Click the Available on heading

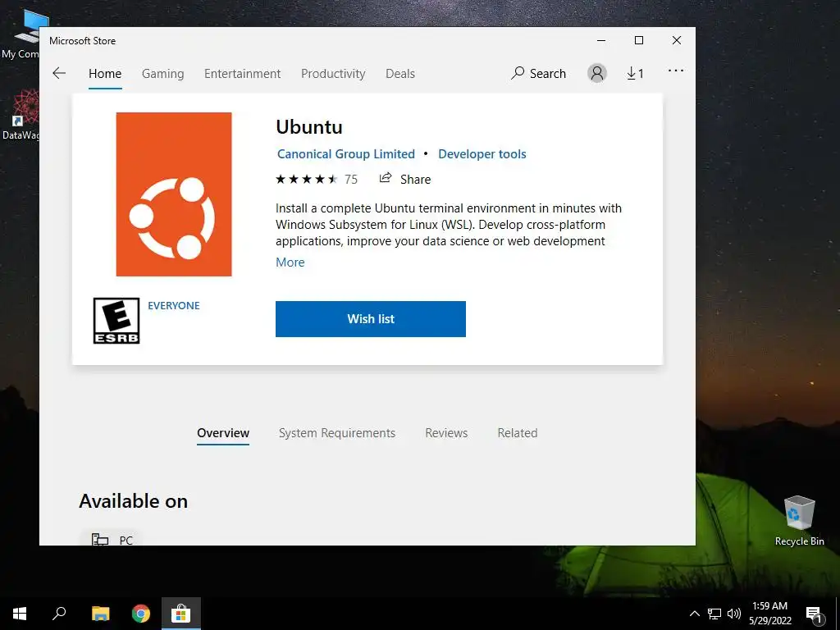[134, 501]
